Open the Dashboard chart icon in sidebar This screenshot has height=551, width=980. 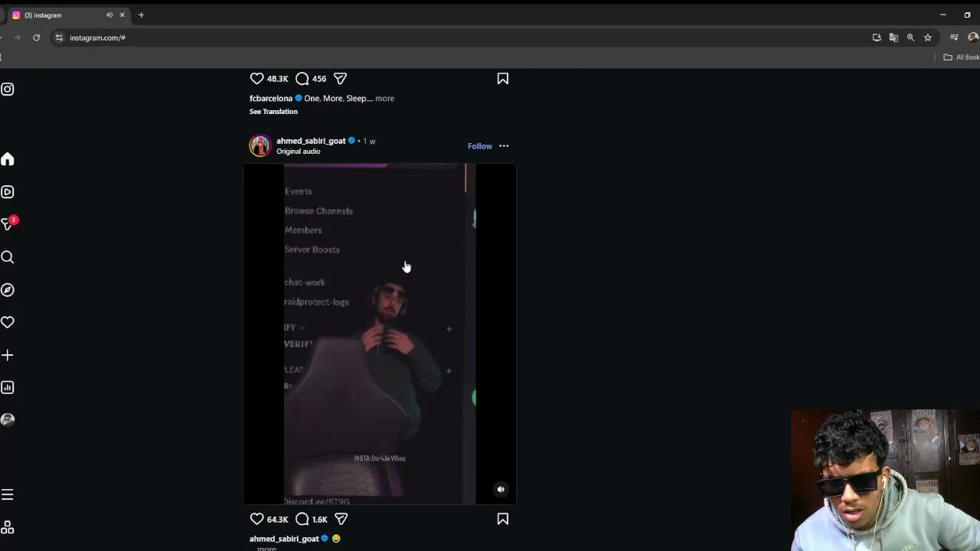coord(8,387)
